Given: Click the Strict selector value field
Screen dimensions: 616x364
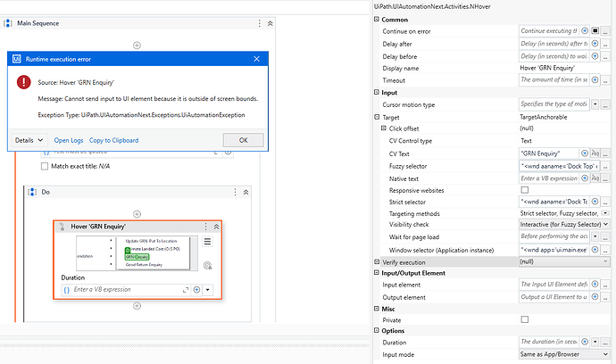Looking at the screenshot, I should click(554, 202).
